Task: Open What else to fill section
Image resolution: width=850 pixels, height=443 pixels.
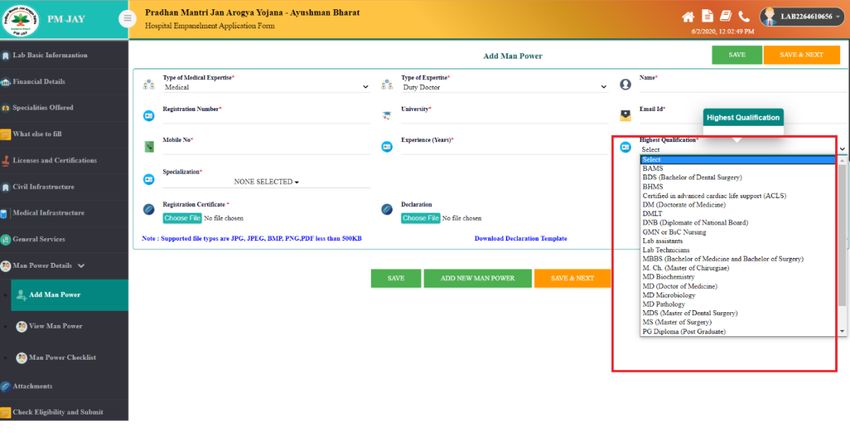Action: [x=64, y=134]
